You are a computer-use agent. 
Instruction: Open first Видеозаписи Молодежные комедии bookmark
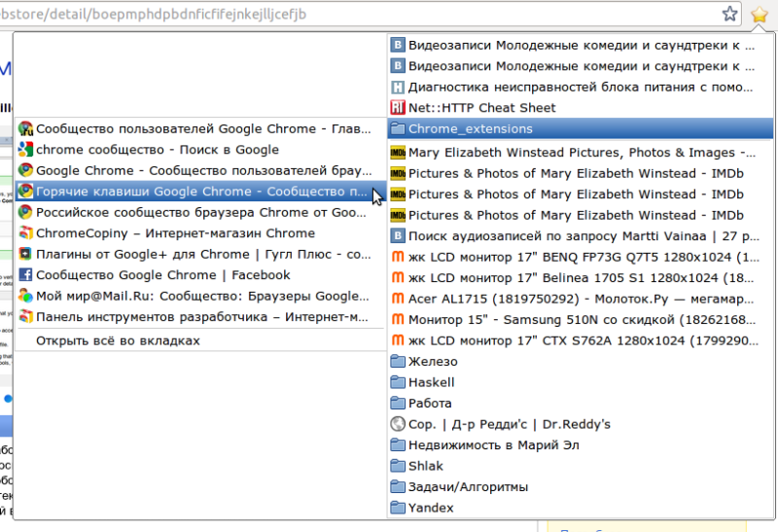[x=581, y=45]
